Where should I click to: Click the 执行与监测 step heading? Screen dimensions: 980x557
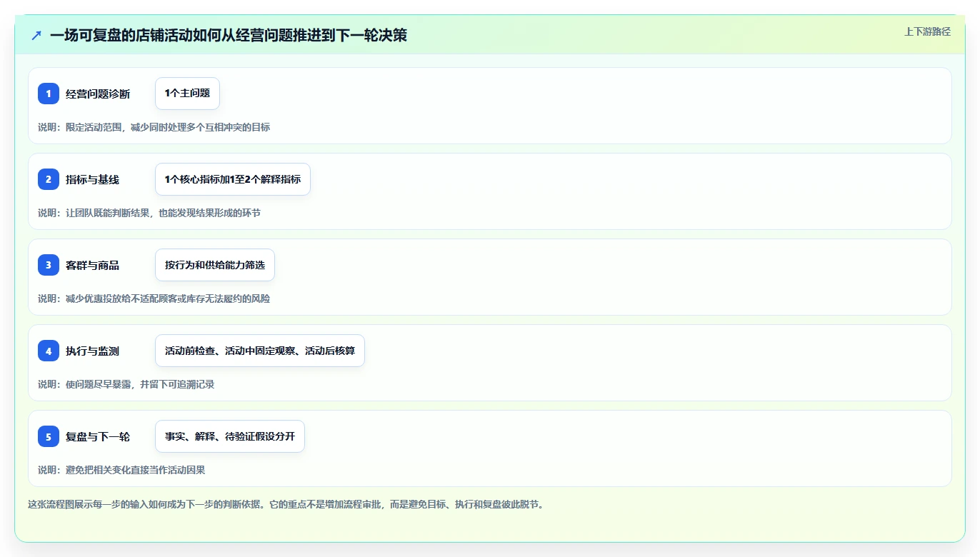point(92,351)
